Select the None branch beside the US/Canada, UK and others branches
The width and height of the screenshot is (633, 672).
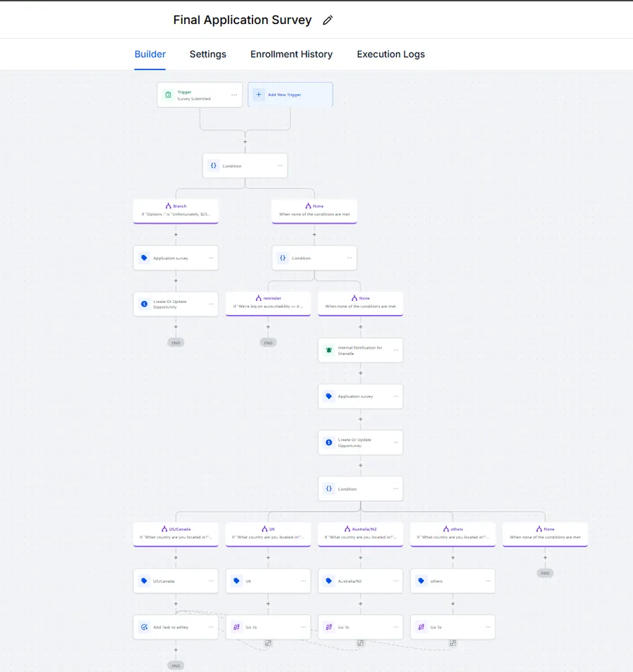(545, 534)
